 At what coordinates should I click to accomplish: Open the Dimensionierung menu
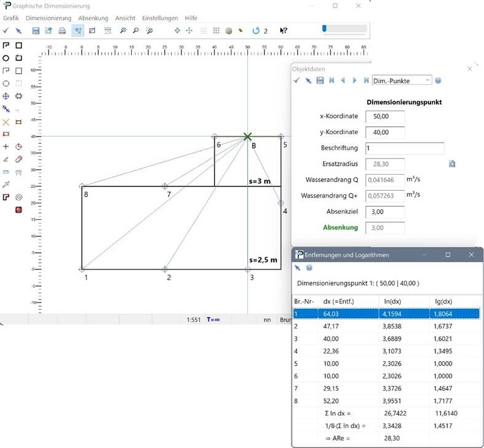click(49, 18)
